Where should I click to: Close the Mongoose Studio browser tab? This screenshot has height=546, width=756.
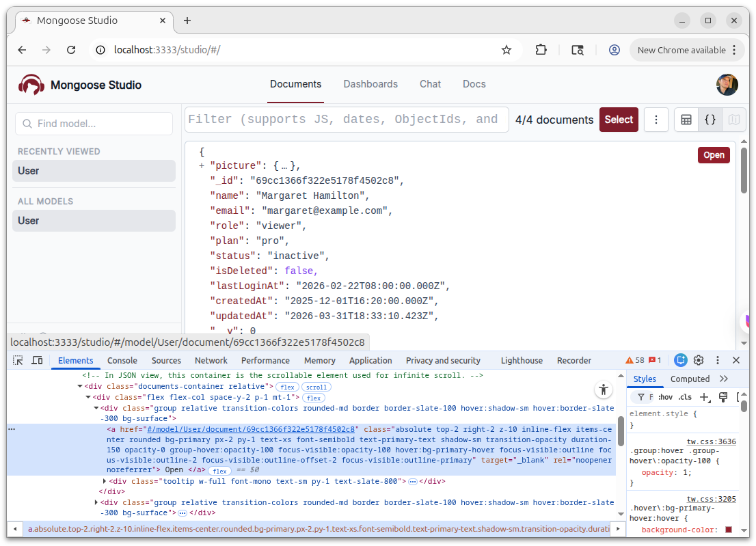pos(163,21)
